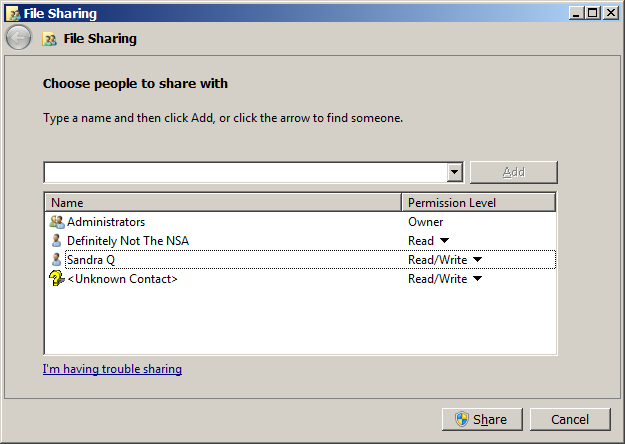Click the Owner permission text

tap(425, 222)
